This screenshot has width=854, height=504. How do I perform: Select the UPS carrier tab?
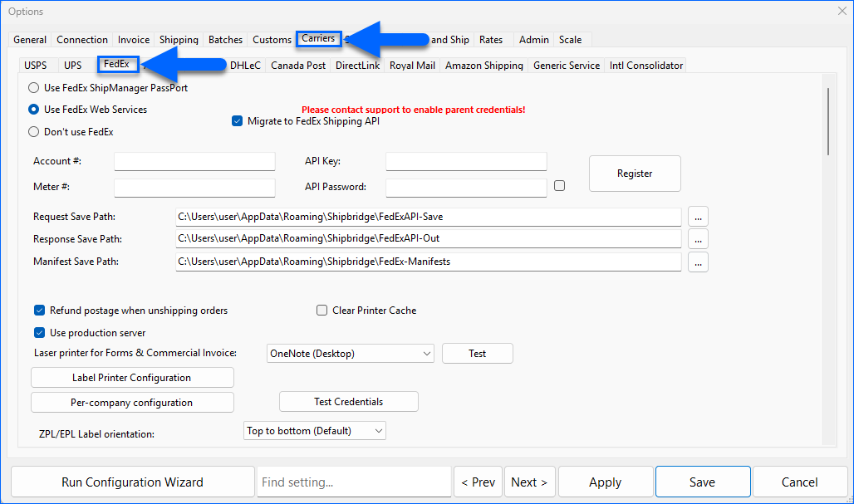(x=72, y=66)
